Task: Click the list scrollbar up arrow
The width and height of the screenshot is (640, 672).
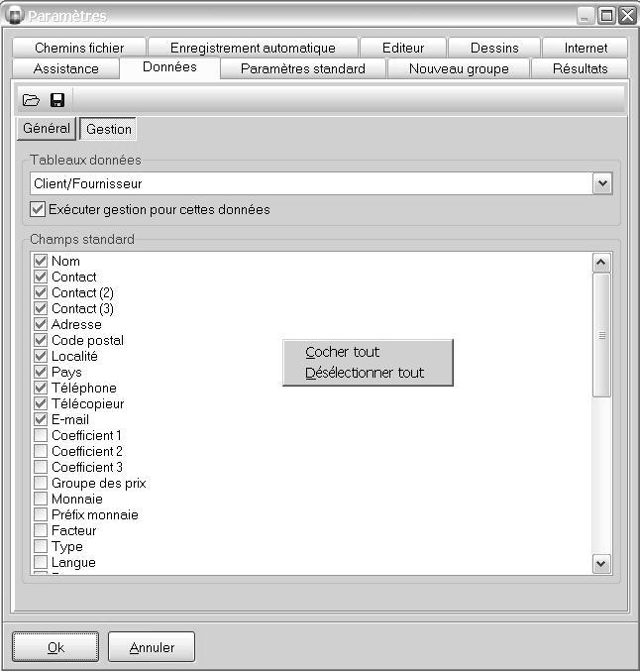Action: (601, 263)
